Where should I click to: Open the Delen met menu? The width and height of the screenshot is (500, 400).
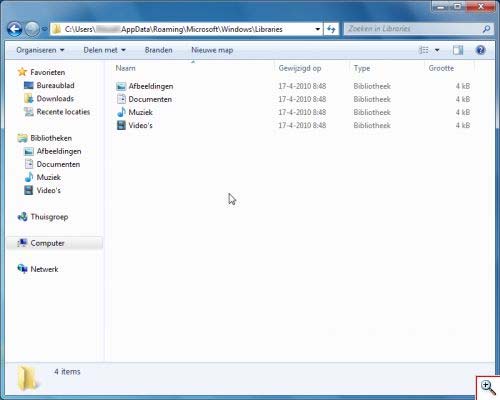104,50
